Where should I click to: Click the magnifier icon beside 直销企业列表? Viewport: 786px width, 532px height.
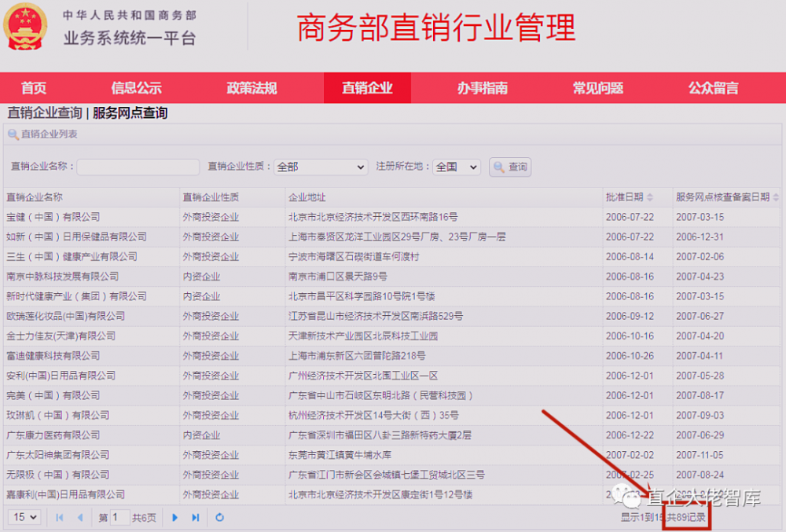point(13,134)
